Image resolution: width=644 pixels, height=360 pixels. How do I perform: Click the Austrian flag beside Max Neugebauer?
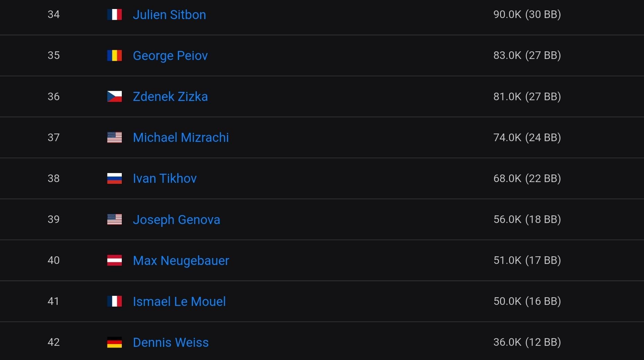tap(115, 260)
